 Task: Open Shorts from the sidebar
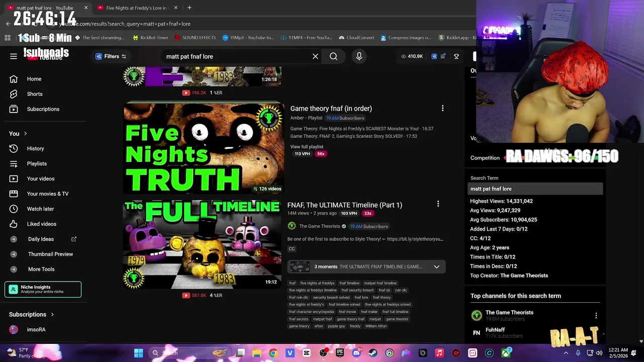point(35,94)
